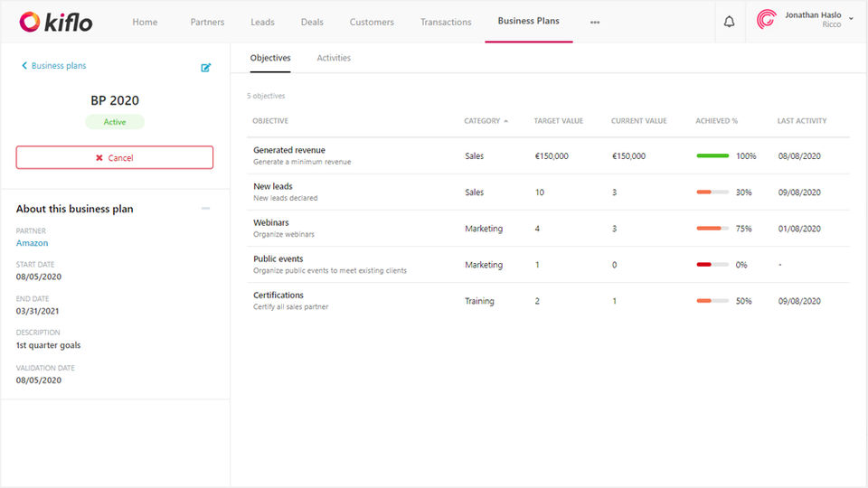The image size is (868, 488).
Task: Click the Webinars 75% progress bar
Action: [712, 229]
